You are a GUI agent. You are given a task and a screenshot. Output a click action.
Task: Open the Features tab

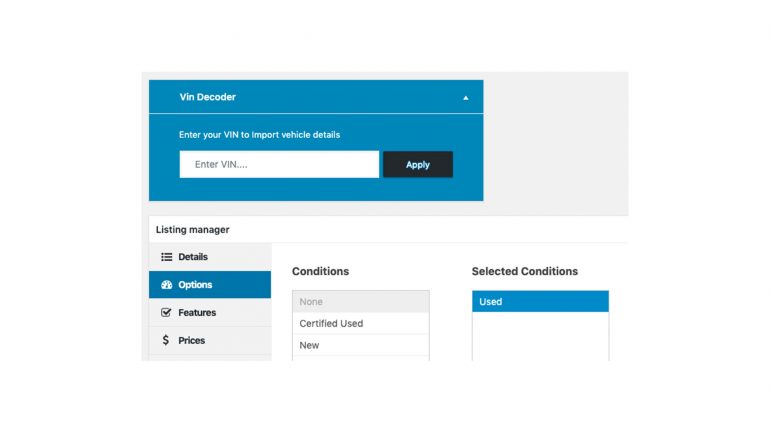pyautogui.click(x=210, y=312)
